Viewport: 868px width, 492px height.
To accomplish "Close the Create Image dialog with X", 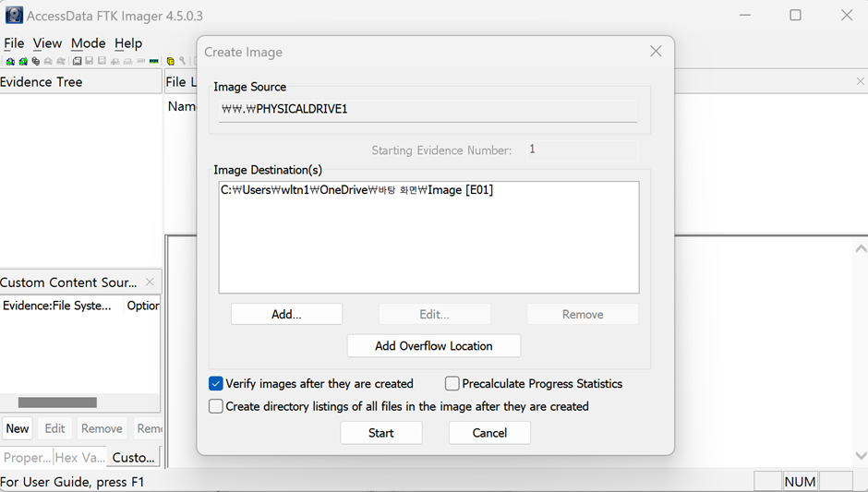I will [656, 52].
